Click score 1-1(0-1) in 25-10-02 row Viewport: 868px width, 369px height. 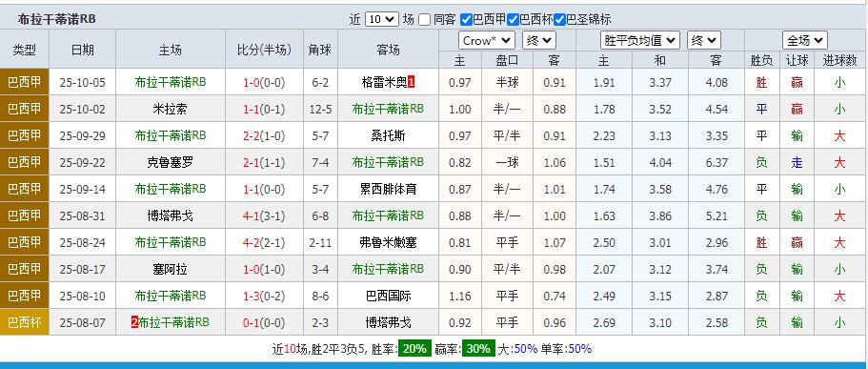click(x=264, y=109)
